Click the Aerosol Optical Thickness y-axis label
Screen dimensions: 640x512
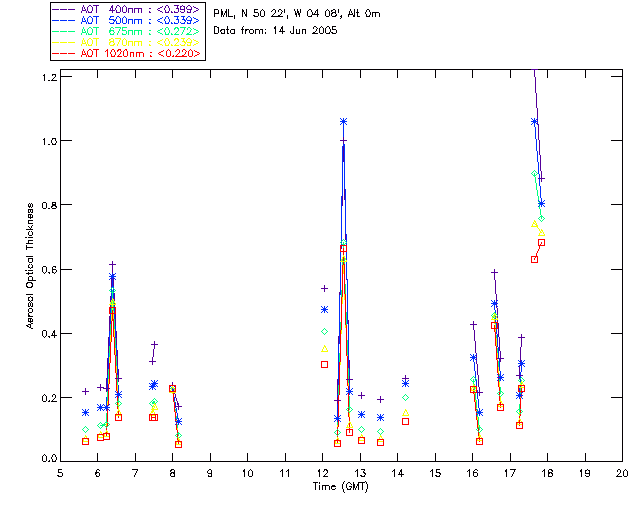click(x=30, y=265)
